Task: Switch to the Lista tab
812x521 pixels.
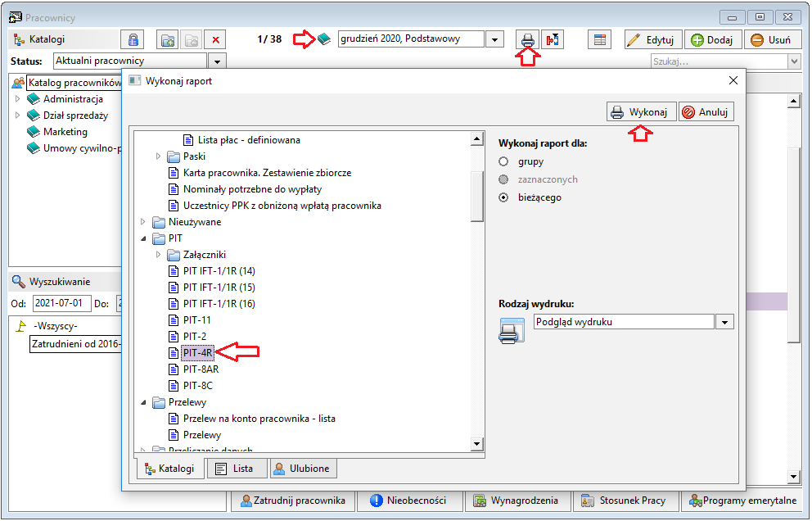Action: click(x=237, y=469)
